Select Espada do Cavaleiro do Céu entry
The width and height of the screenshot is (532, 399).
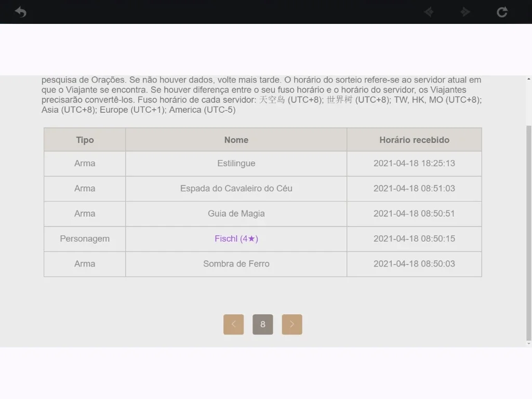[x=236, y=188]
